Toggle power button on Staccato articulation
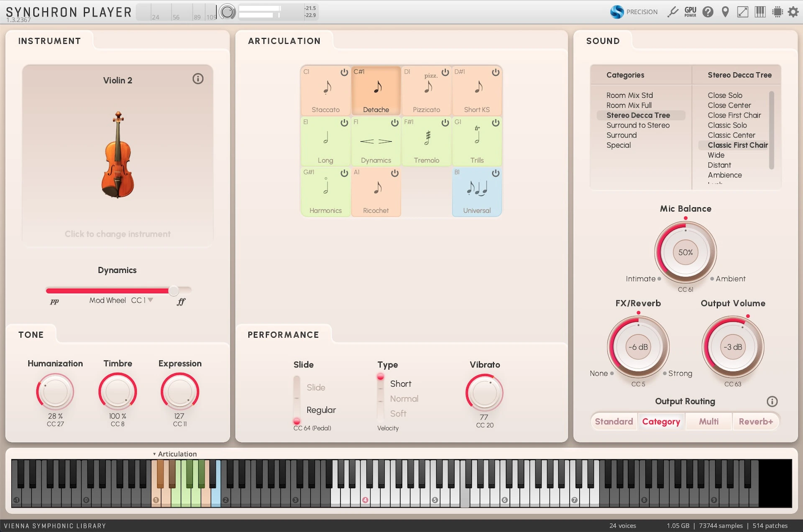The image size is (803, 532). click(344, 72)
